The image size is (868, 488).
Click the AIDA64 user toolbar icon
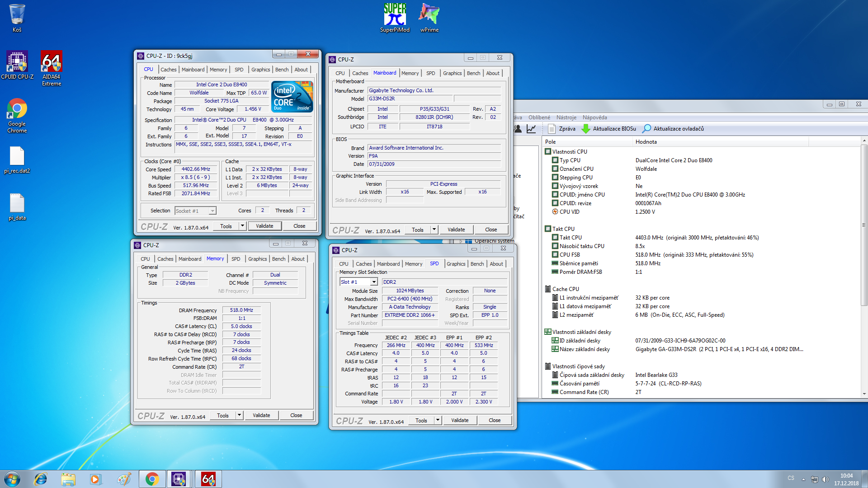click(x=518, y=129)
